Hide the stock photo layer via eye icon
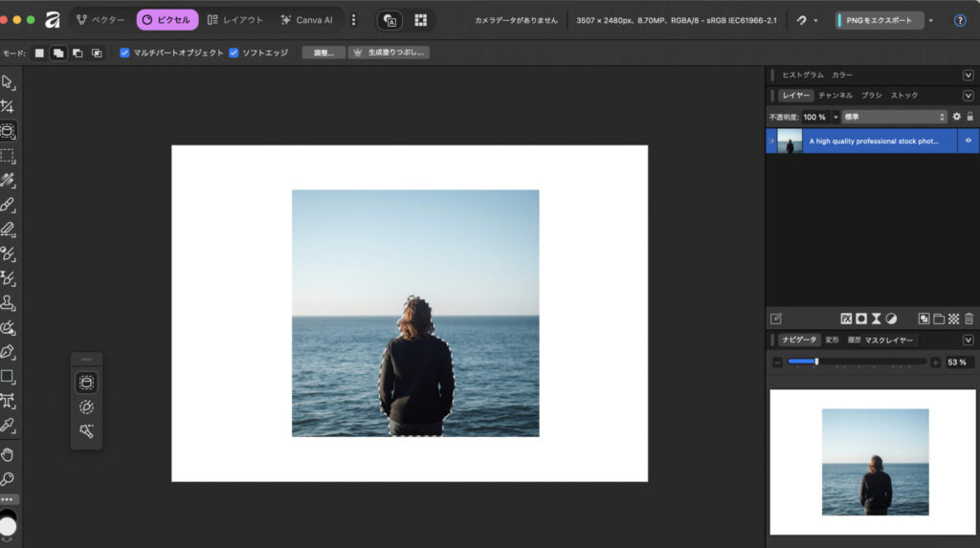 (968, 141)
